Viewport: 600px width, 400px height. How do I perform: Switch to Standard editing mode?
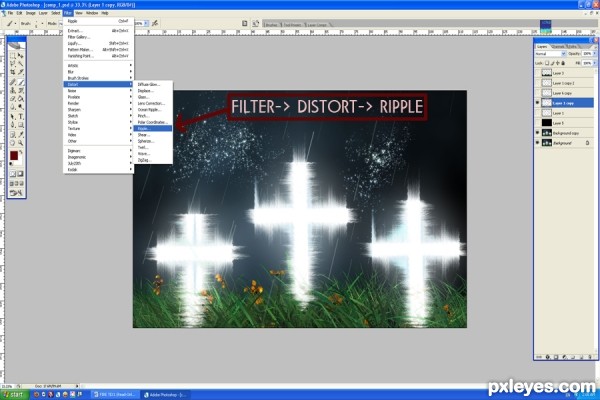(x=13, y=174)
